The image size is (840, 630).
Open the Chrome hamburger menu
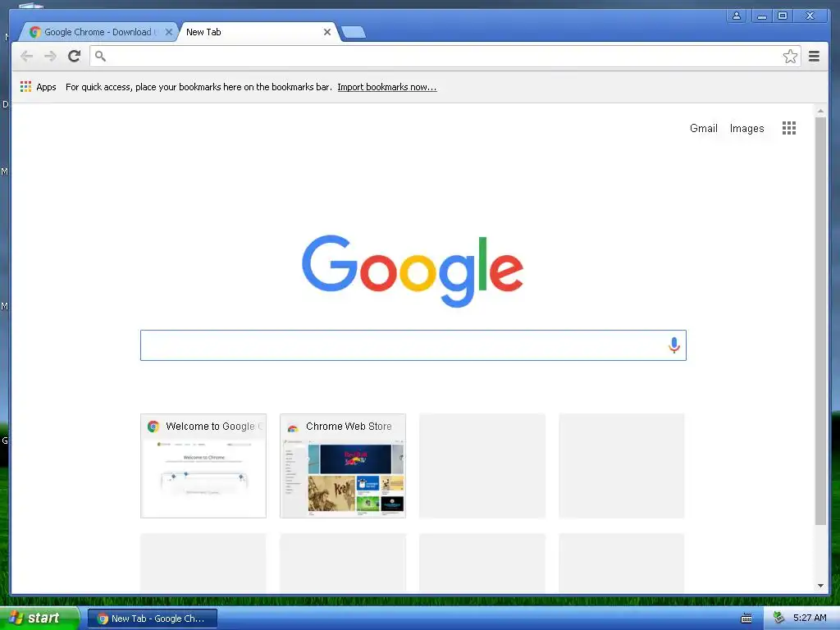pos(814,57)
